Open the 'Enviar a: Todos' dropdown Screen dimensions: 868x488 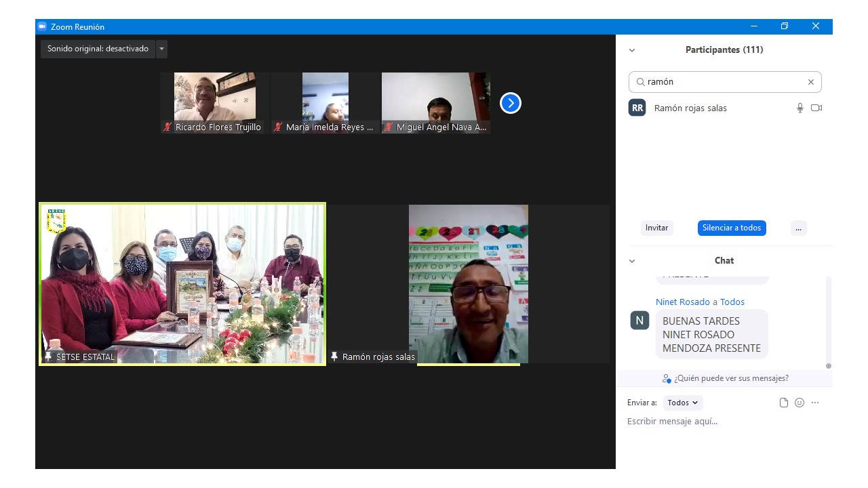tap(683, 403)
